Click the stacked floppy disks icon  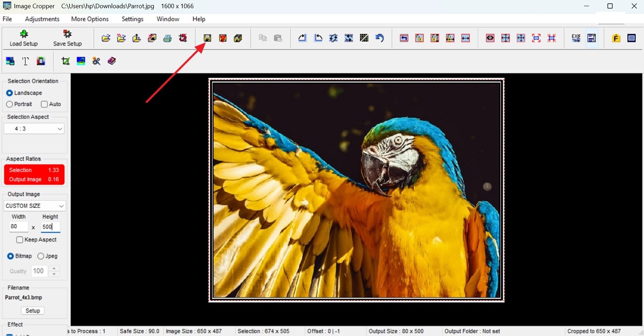pos(238,38)
